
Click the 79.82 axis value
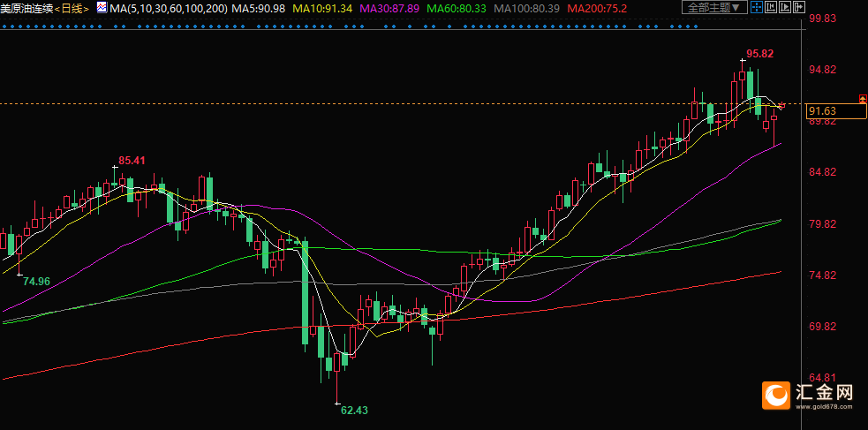tap(823, 224)
